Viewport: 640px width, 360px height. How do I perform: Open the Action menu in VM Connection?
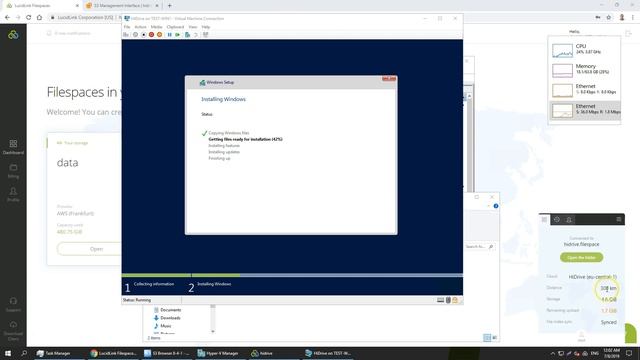click(140, 27)
